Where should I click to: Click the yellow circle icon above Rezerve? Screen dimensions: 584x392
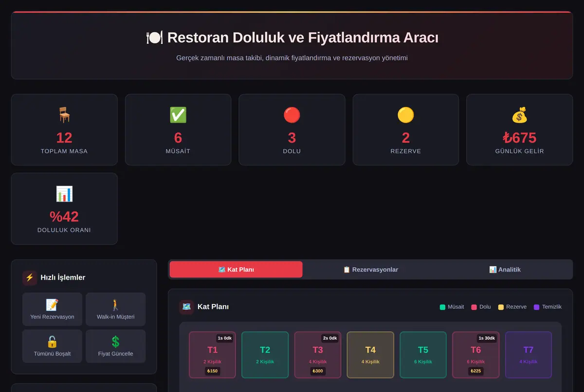[406, 115]
